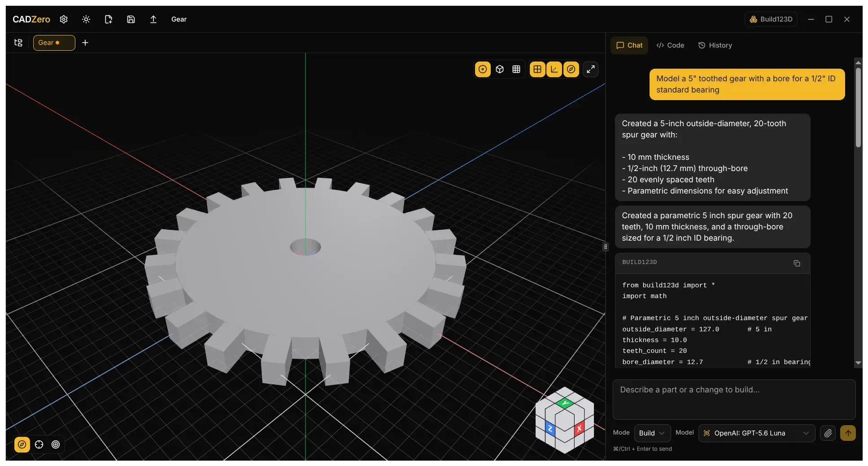Switch to the Code tab
This screenshot has height=466, width=868.
(x=670, y=45)
